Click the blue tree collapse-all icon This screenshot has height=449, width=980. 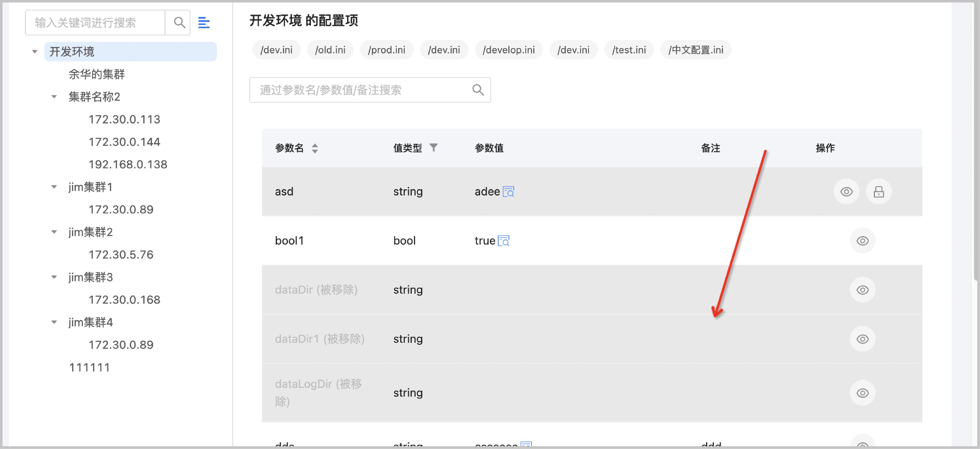[x=204, y=23]
